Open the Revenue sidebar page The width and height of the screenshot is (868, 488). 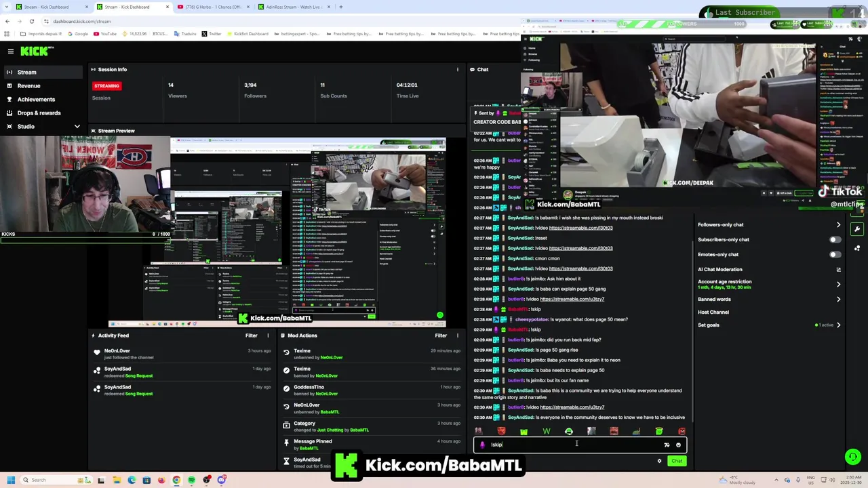point(44,85)
